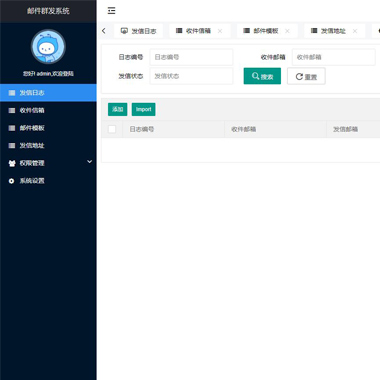The width and height of the screenshot is (380, 380).
Task: Click the admin avatar image
Action: pos(48,47)
